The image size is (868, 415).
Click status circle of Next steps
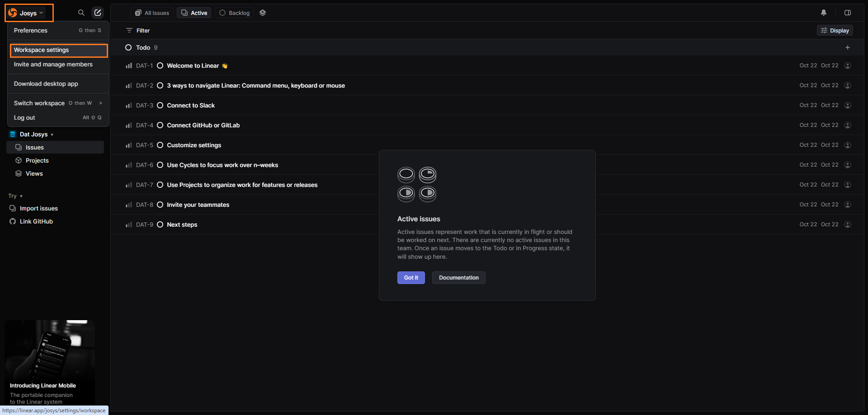tap(160, 224)
